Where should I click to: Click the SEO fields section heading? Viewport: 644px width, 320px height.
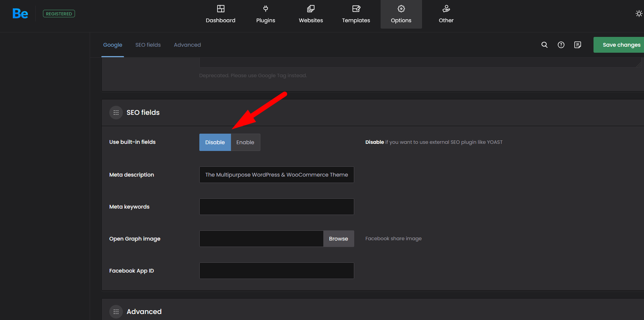click(x=143, y=113)
